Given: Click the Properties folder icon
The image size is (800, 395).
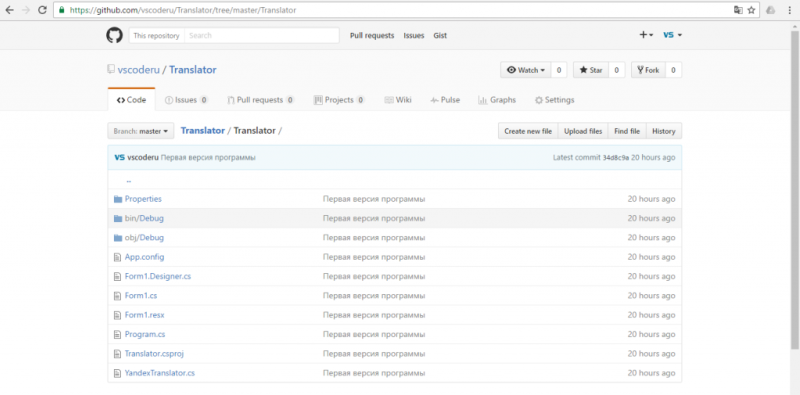Looking at the screenshot, I should pyautogui.click(x=118, y=199).
